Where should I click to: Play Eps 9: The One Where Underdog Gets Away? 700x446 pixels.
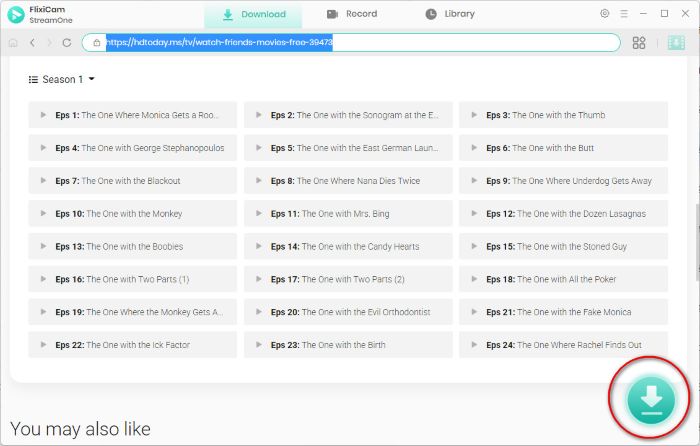[563, 181]
